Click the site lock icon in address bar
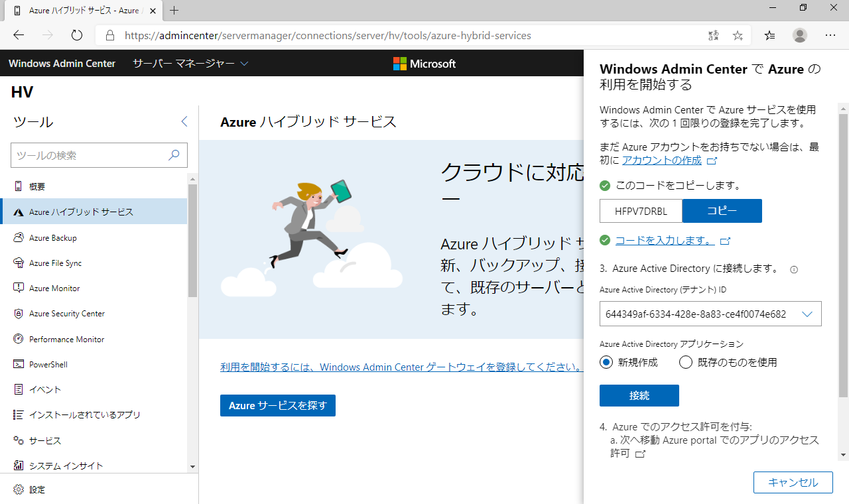849x504 pixels. tap(110, 35)
